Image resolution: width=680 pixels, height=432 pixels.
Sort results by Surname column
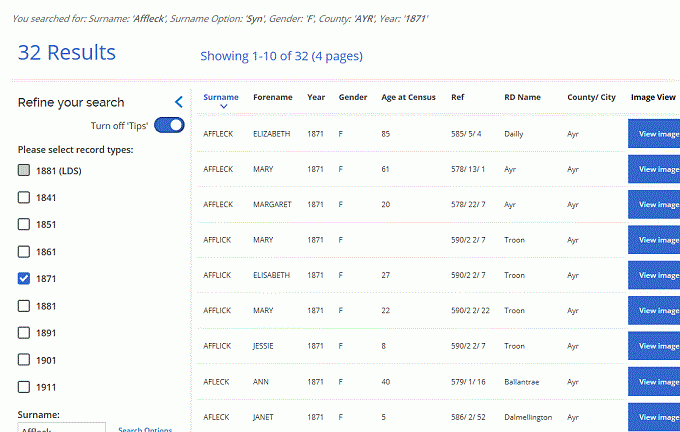[x=221, y=98]
